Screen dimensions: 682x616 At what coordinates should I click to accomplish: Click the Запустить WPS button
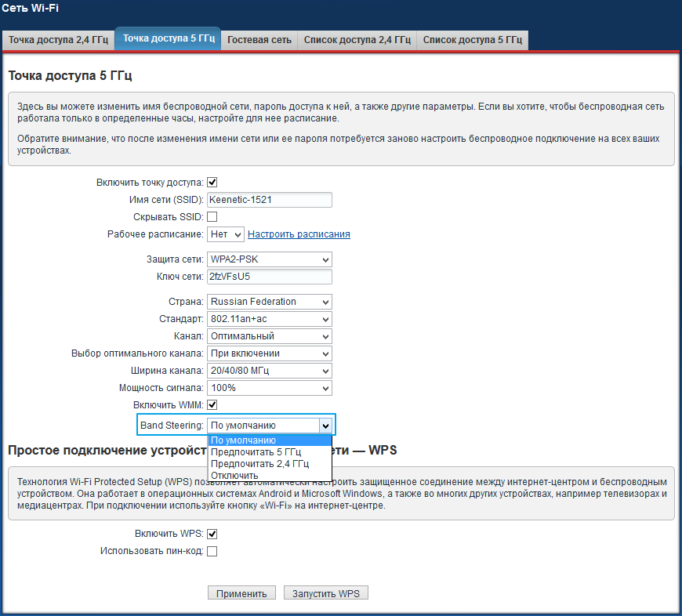(325, 593)
